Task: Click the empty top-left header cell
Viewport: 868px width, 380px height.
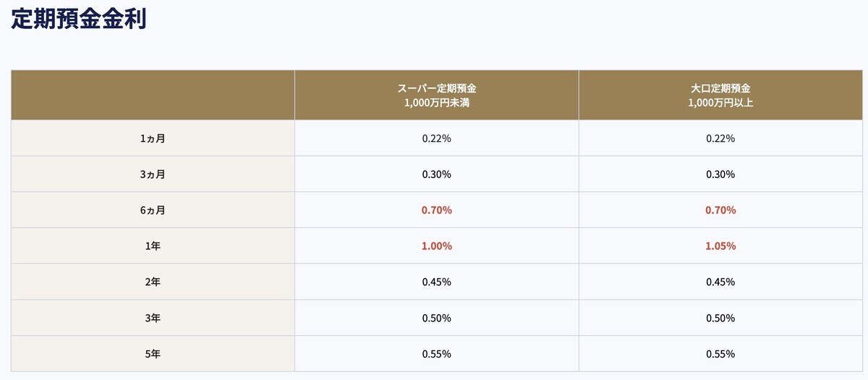Action: point(153,95)
